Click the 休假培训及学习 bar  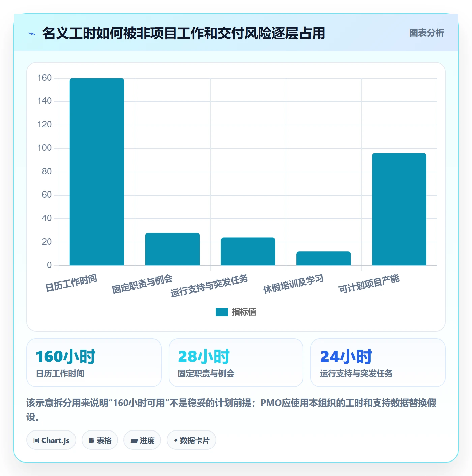tap(323, 259)
